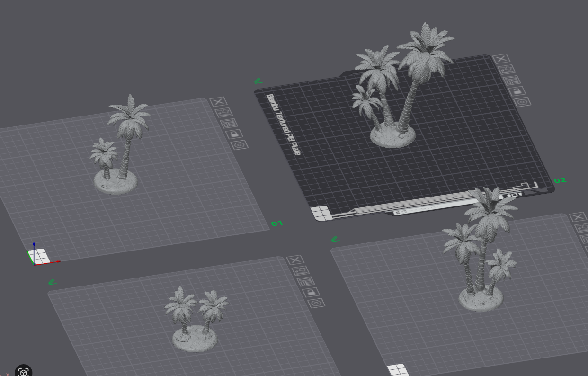Edit name of plate below plate 01

(53, 283)
